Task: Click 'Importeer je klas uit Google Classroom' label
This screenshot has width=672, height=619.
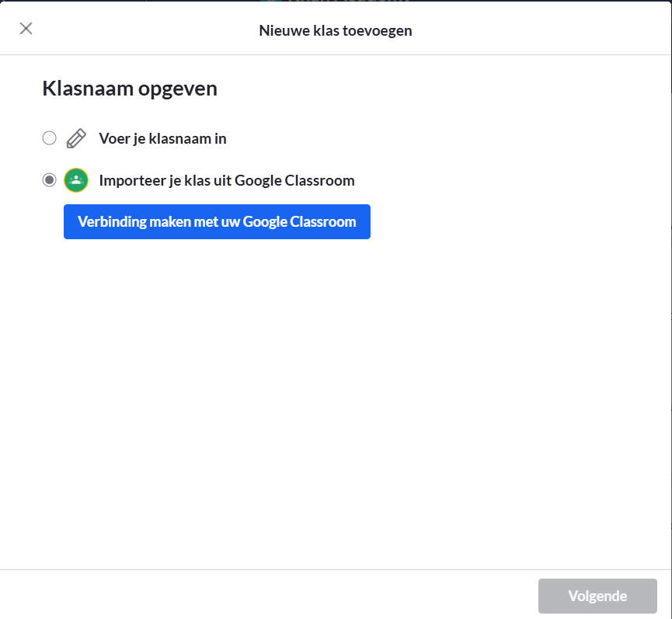Action: [227, 181]
